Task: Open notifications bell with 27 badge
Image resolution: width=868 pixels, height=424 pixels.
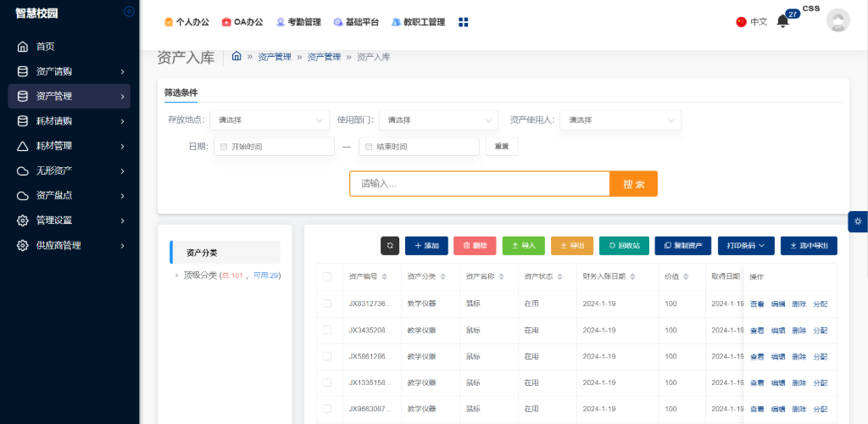Action: (782, 21)
